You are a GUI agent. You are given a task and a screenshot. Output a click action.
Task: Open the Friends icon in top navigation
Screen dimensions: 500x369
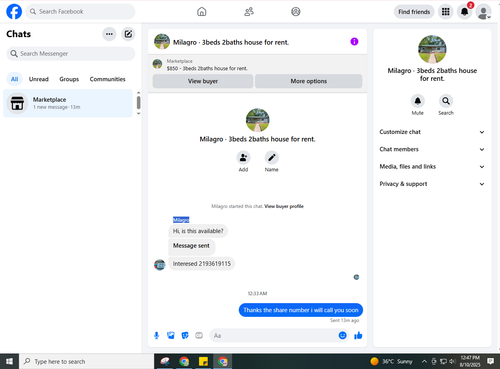coord(249,12)
